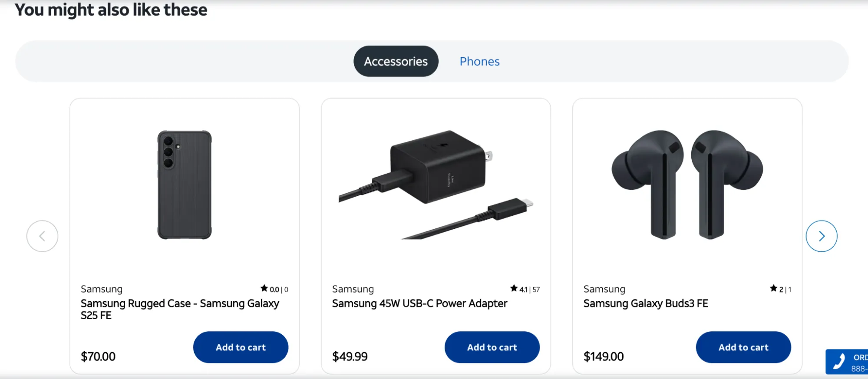Add Galaxy Buds3 FE to cart
The width and height of the screenshot is (868, 379).
click(743, 347)
